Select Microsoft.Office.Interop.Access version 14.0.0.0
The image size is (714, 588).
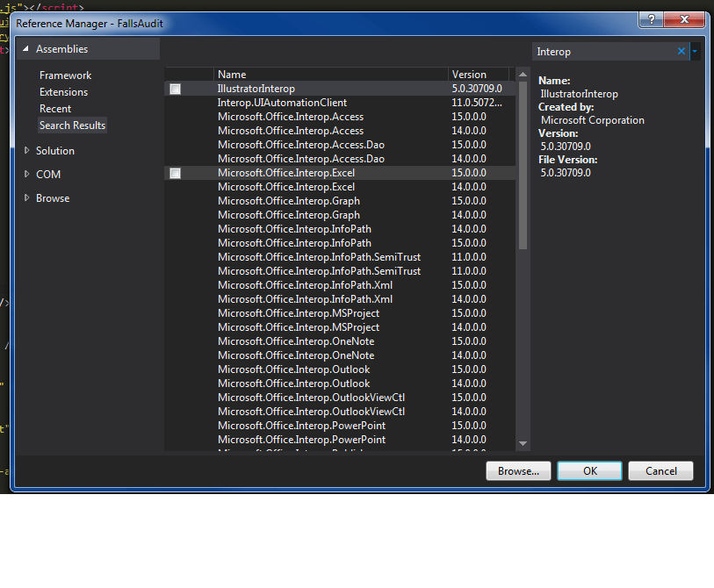point(340,131)
